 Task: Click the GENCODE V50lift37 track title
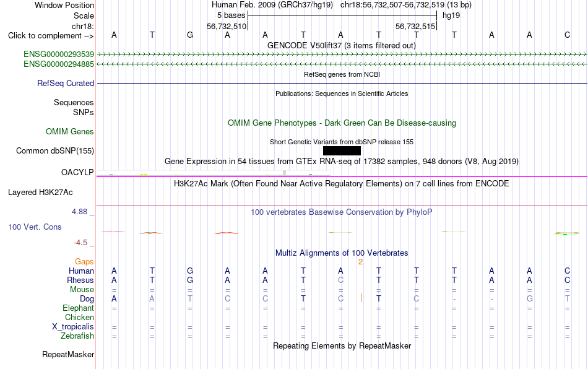tap(341, 46)
